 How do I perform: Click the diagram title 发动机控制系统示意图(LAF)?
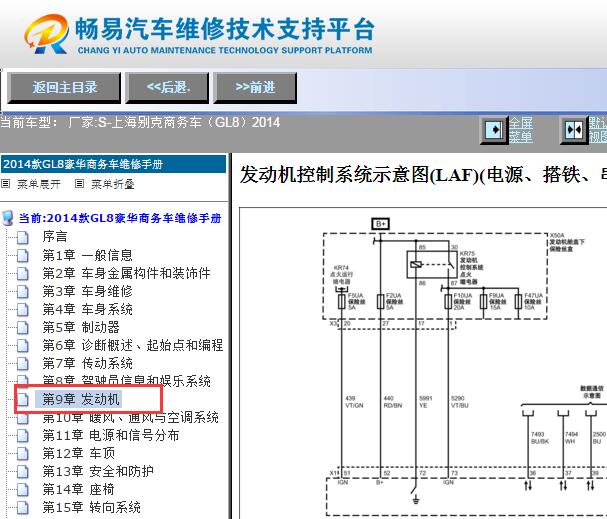(x=423, y=174)
